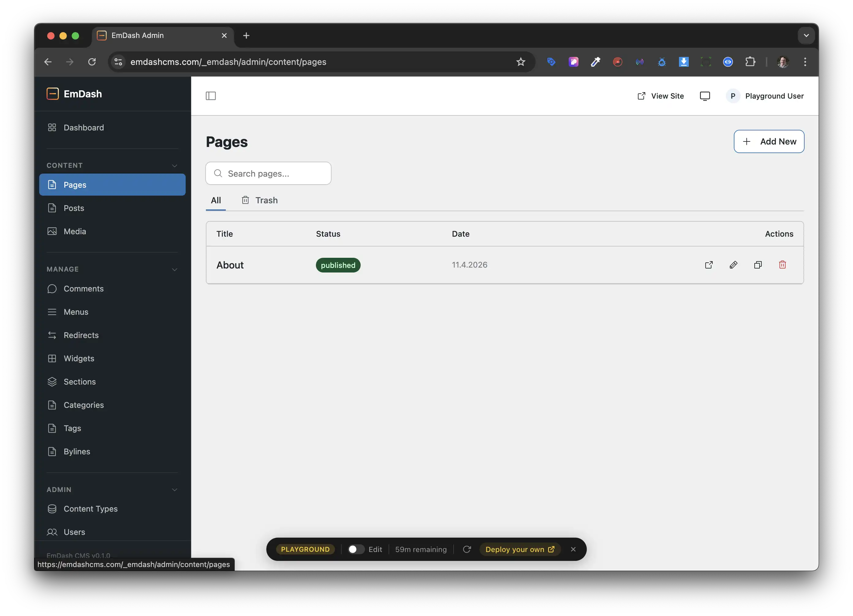Open Users in sidebar

[112, 532]
